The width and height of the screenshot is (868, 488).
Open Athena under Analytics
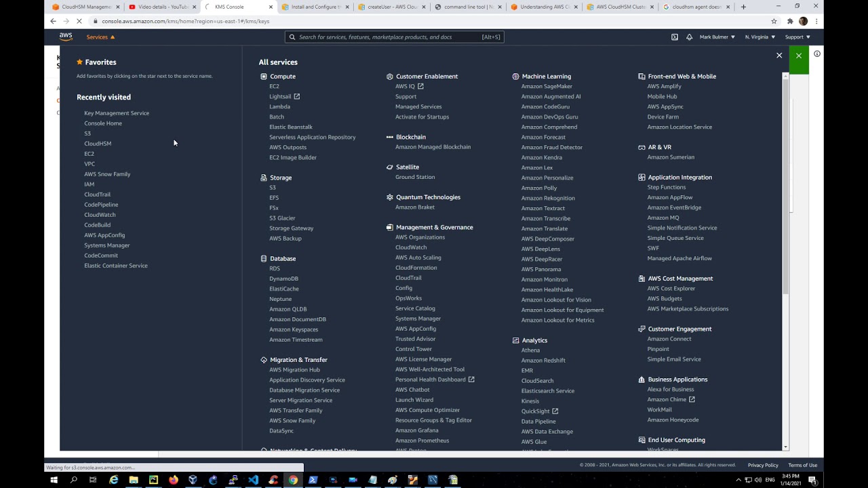(x=530, y=350)
